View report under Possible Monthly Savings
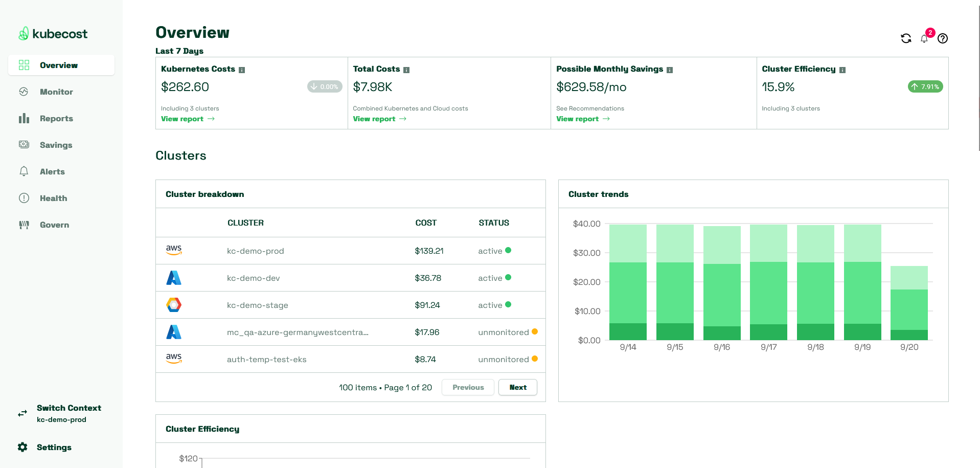The height and width of the screenshot is (468, 980). 583,119
